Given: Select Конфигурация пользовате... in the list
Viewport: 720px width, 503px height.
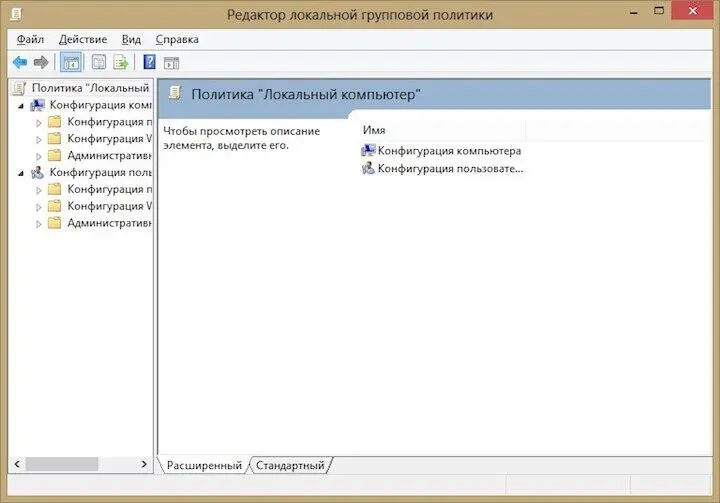Looking at the screenshot, I should point(450,169).
